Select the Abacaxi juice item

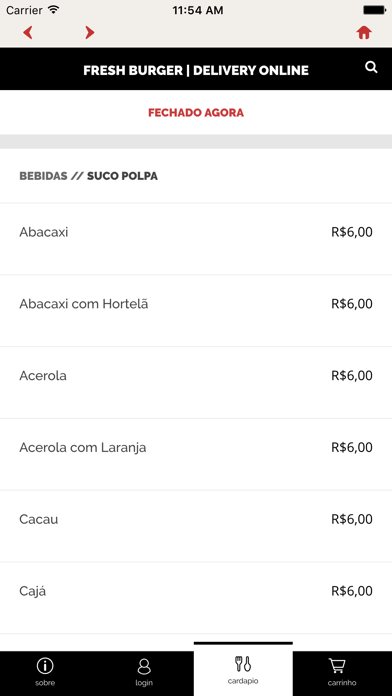pos(196,239)
